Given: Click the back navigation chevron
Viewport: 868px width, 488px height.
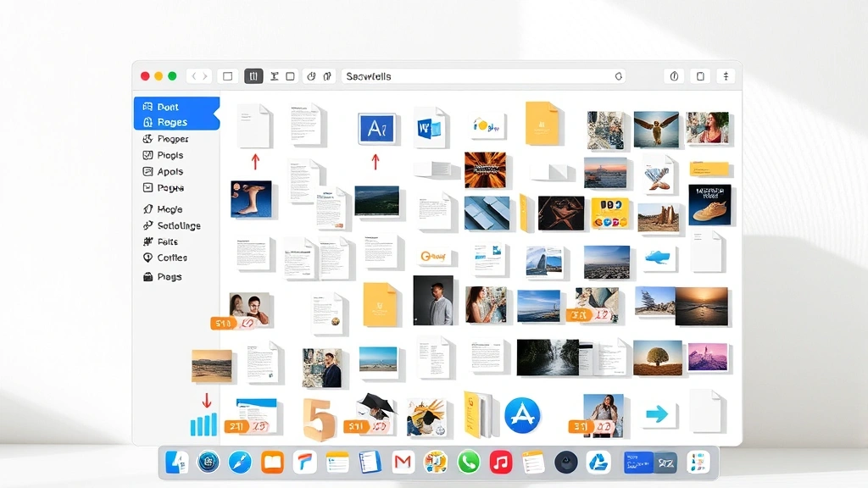Looking at the screenshot, I should (x=192, y=75).
